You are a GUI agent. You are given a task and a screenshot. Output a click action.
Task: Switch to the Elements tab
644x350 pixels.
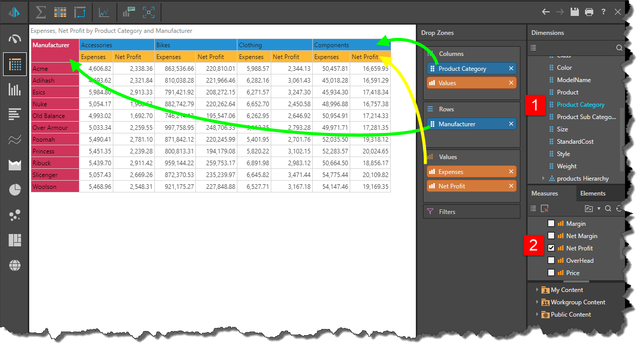click(592, 193)
